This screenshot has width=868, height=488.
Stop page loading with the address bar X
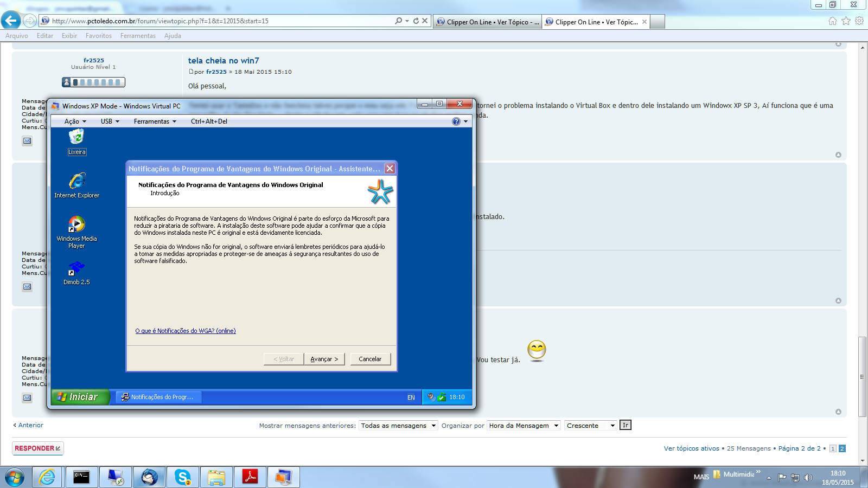(x=425, y=21)
